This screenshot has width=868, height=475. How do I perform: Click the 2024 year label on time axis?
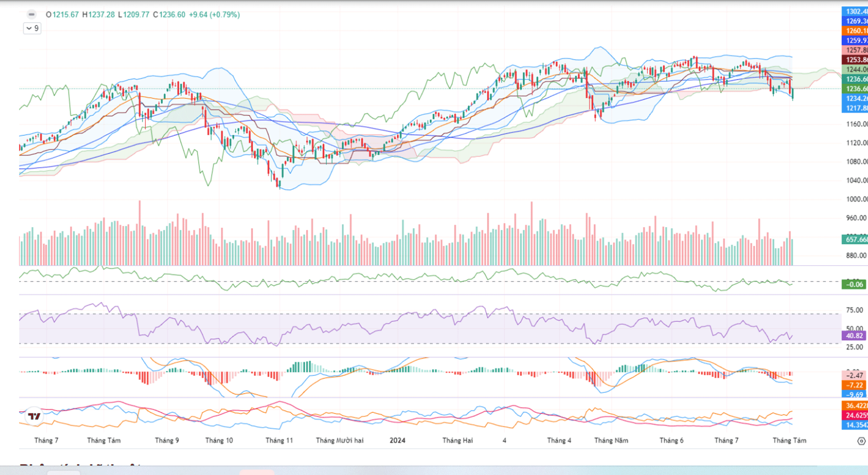398,441
